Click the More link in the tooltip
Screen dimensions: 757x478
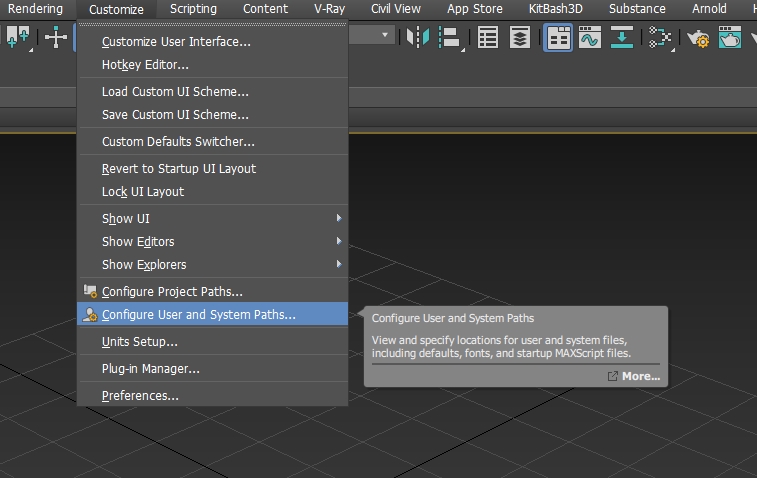[x=640, y=376]
